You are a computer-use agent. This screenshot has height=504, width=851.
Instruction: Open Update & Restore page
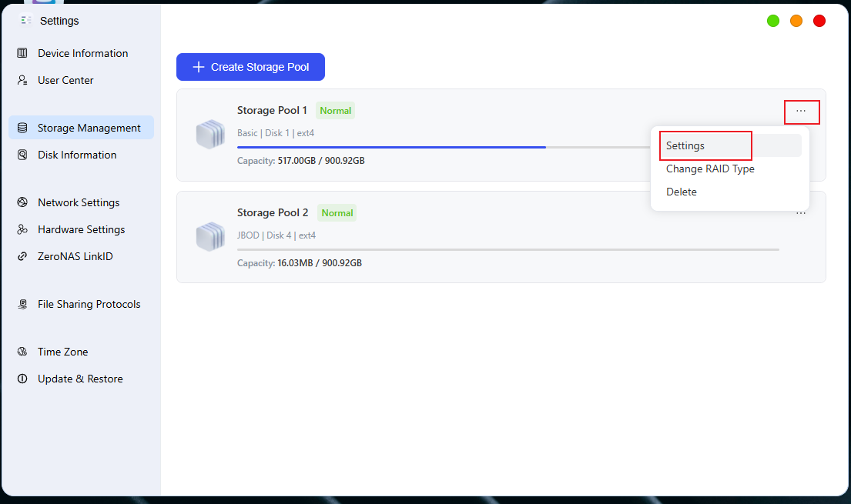(82, 379)
